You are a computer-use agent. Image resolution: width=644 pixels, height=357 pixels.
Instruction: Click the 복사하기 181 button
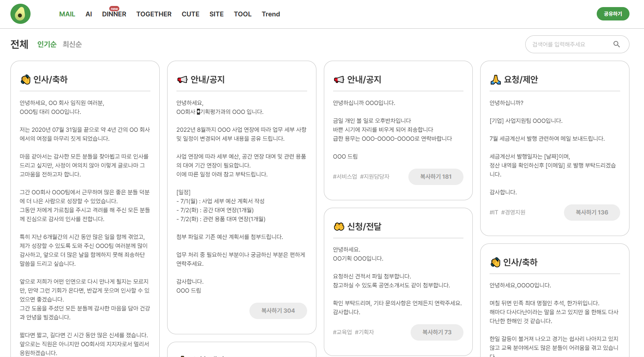(436, 177)
